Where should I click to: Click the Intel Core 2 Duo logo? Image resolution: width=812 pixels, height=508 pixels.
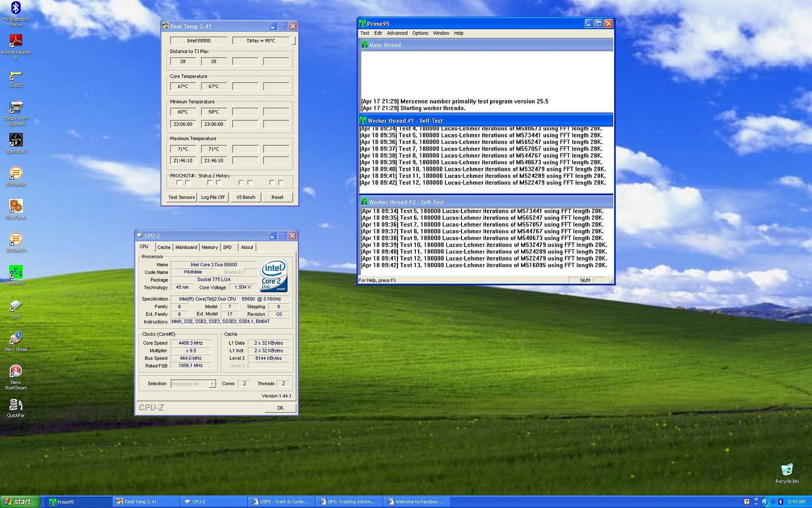tap(273, 276)
